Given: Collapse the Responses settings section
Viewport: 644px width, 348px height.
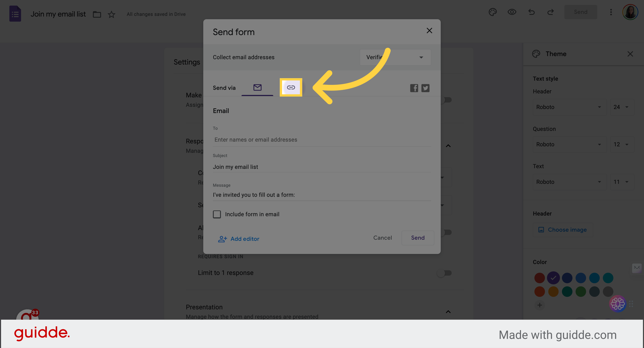Looking at the screenshot, I should tap(448, 146).
